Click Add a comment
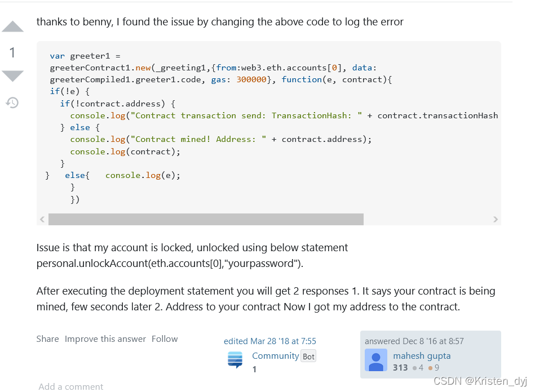535x392 pixels. [70, 386]
